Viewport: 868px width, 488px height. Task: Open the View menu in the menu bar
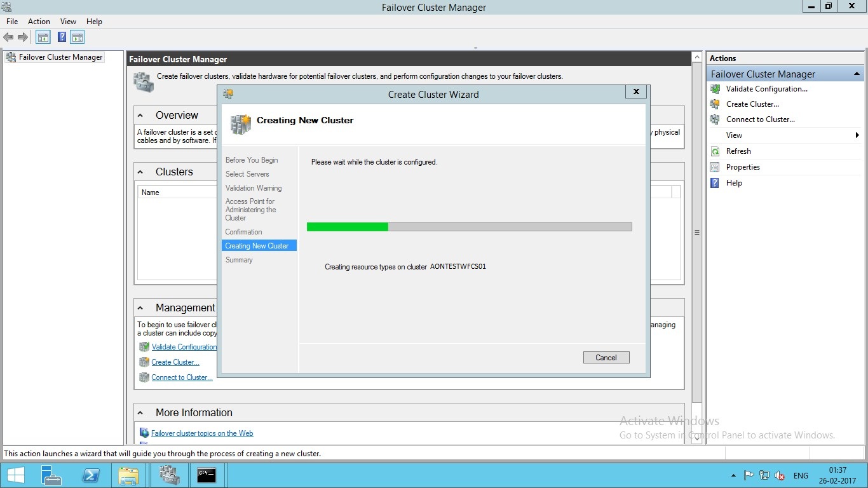click(68, 22)
